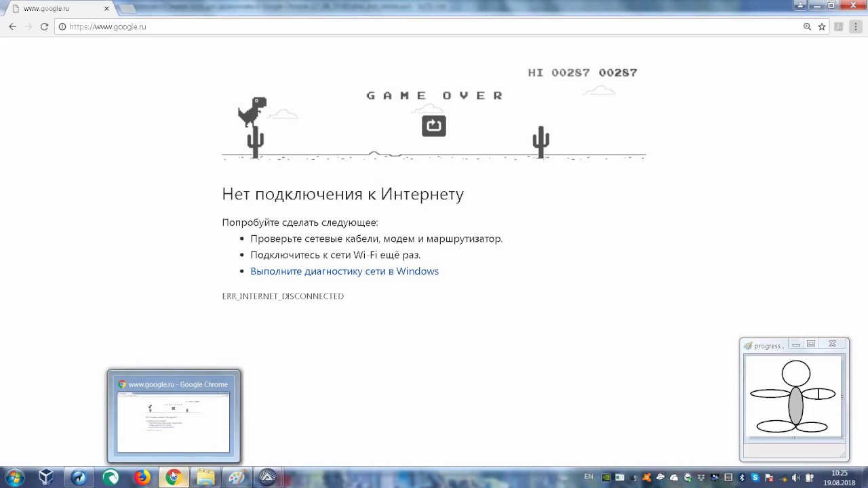The image size is (868, 488).
Task: Click the grey body oval in the progress window
Action: click(x=795, y=405)
